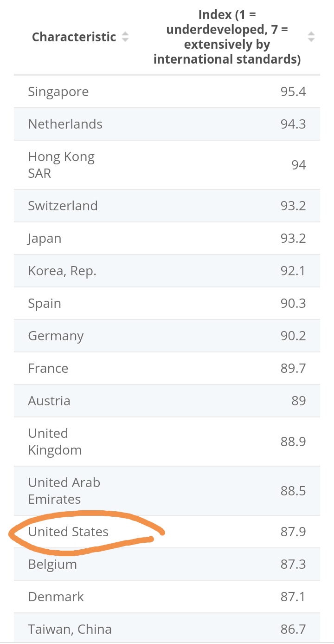334x644 pixels.
Task: Select the Singapore row
Action: 167,91
